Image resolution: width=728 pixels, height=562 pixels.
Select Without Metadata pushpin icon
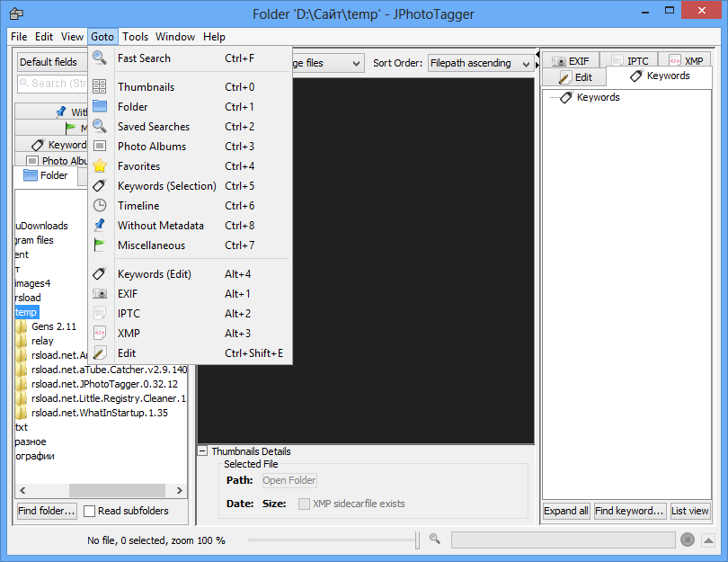pyautogui.click(x=101, y=225)
